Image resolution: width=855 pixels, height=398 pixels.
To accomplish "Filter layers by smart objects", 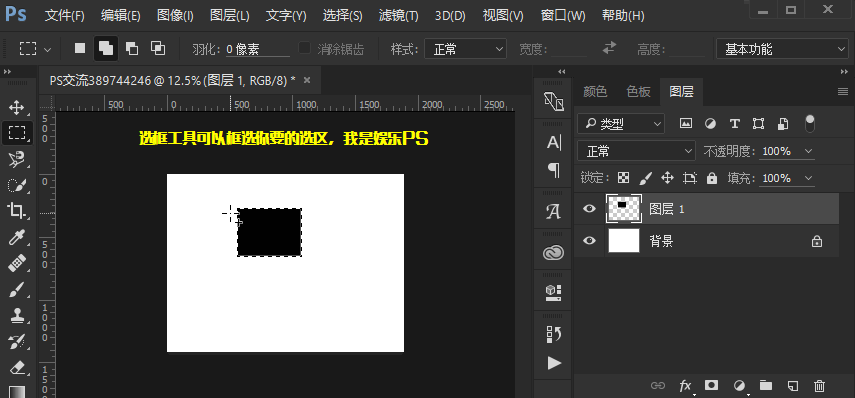I will click(783, 123).
